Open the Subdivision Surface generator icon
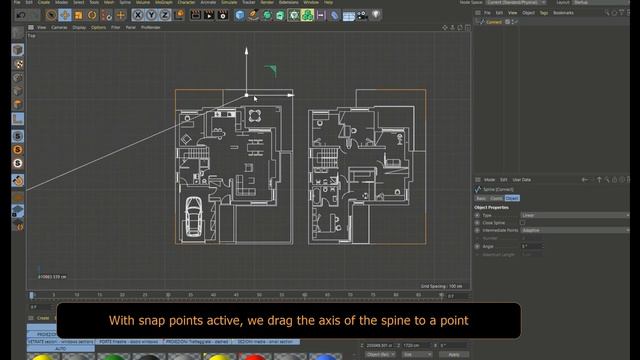The height and width of the screenshot is (360, 640). pyautogui.click(x=267, y=15)
